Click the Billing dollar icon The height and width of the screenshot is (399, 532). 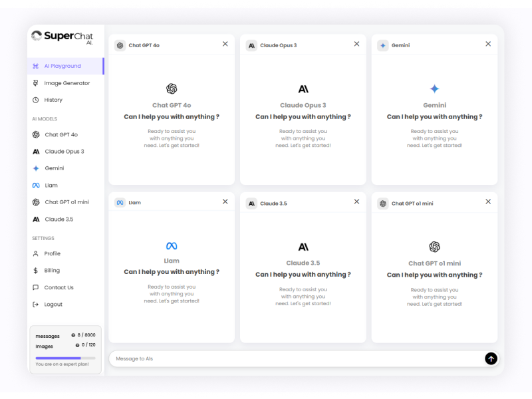(x=36, y=271)
